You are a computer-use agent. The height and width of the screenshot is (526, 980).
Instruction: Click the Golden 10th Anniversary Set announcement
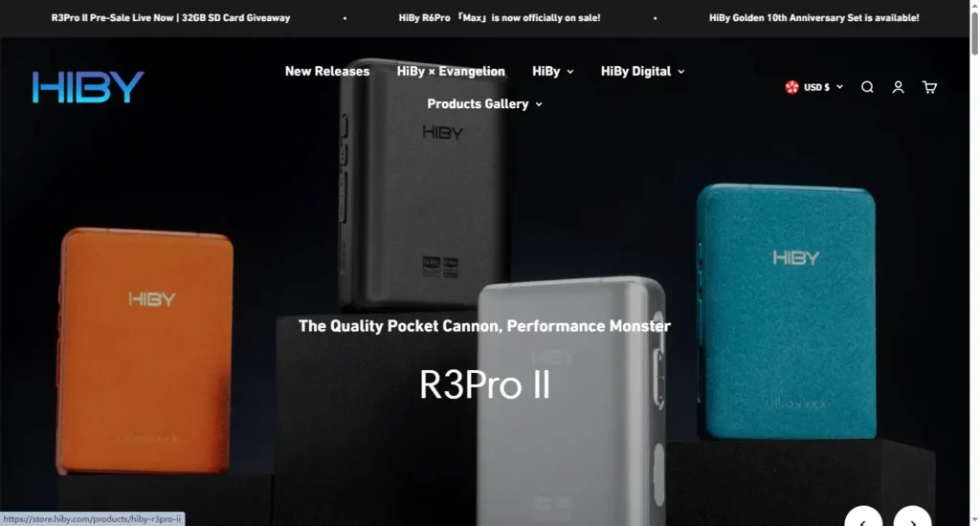[x=813, y=17]
